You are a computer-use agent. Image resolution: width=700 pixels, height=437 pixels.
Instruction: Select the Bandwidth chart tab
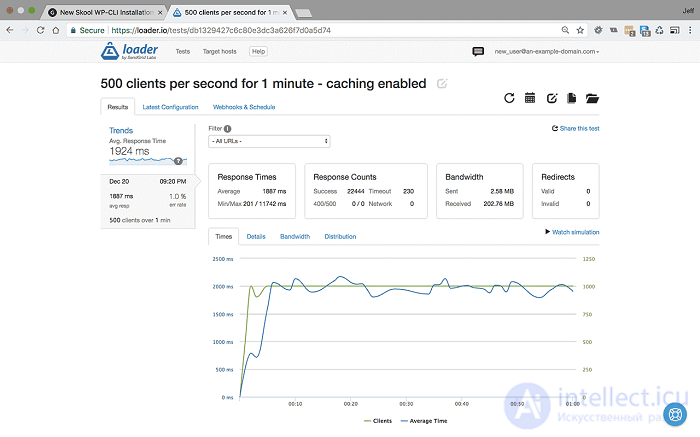point(295,237)
